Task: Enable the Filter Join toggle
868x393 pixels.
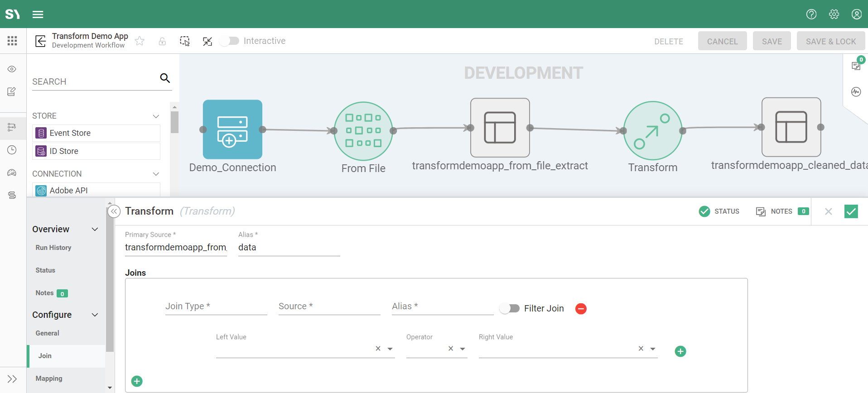Action: click(509, 308)
